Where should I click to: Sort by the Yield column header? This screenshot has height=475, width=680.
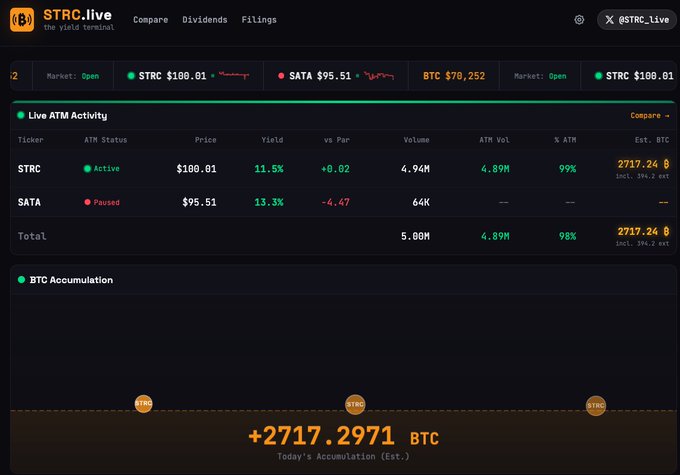point(272,140)
